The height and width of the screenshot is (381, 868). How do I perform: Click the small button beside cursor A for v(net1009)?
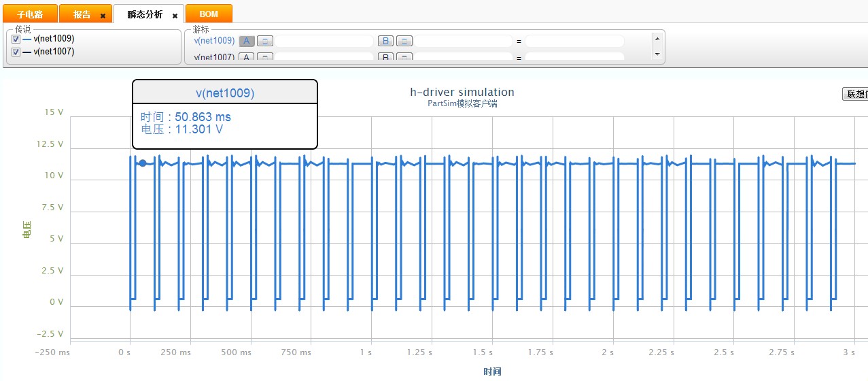265,41
